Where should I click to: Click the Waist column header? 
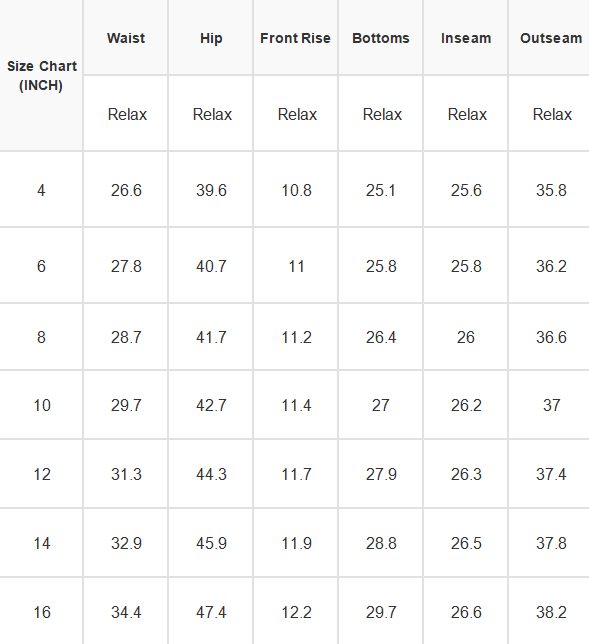126,38
